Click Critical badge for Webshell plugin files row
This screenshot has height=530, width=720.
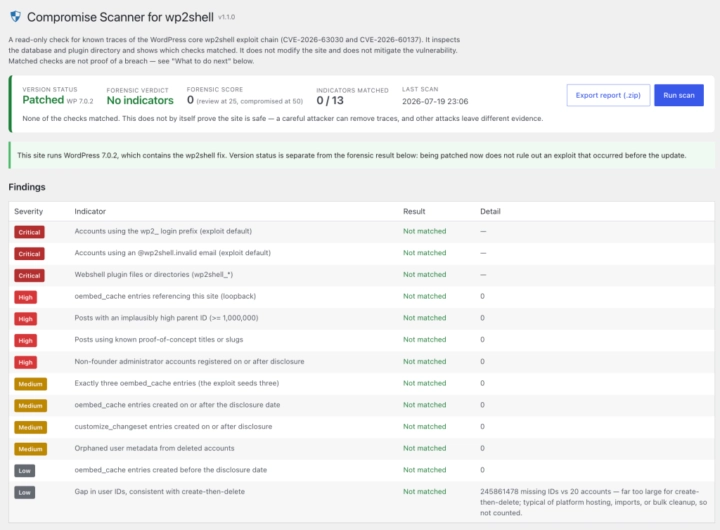point(29,275)
